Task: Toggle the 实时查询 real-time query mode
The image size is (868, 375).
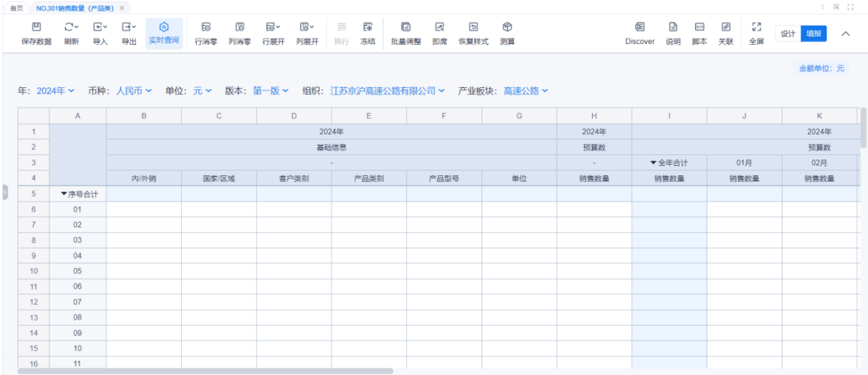Action: pyautogui.click(x=164, y=27)
